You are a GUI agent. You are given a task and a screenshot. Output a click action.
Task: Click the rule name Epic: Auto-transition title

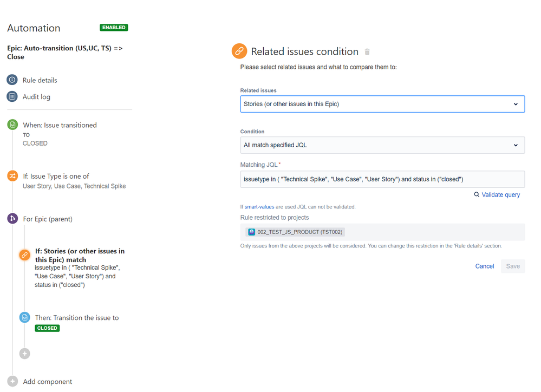coord(65,53)
